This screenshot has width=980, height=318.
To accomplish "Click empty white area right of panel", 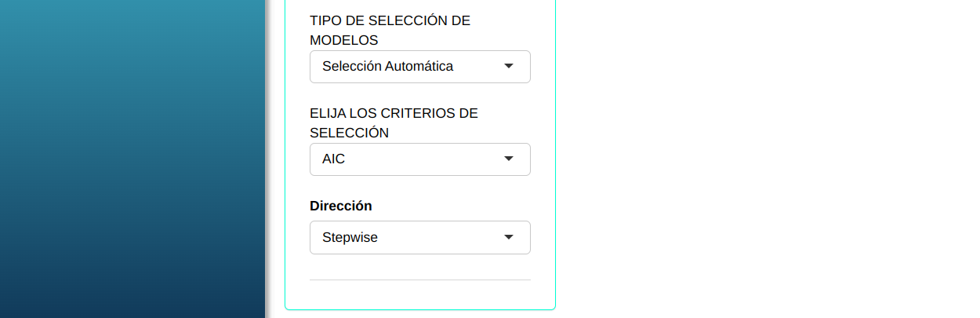I will (x=768, y=157).
